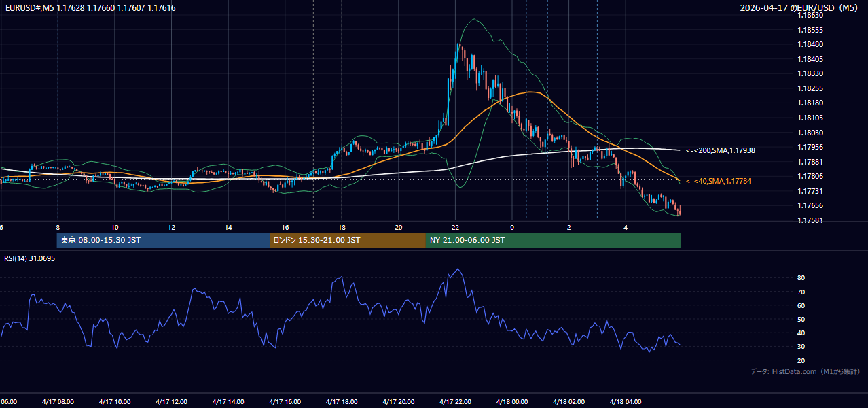Screen dimensions: 868x408
Task: Click RSI scale label 60
Action: [801, 305]
